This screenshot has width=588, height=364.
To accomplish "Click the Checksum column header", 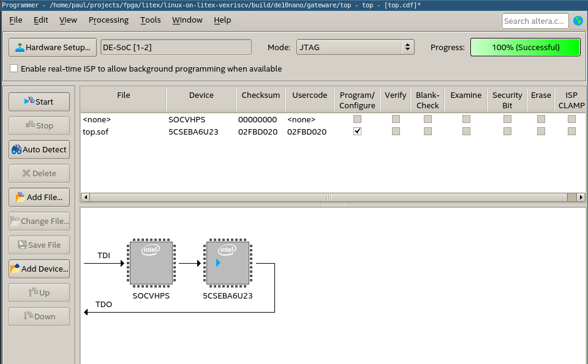I will 260,95.
